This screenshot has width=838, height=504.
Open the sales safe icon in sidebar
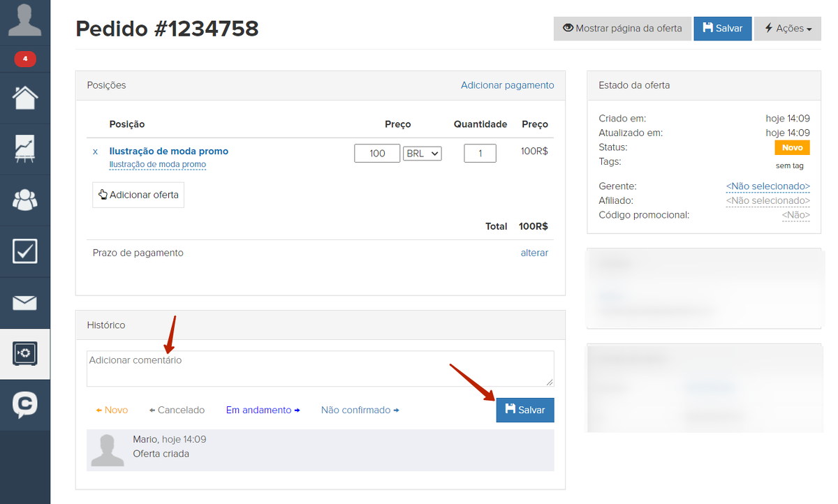coord(25,354)
